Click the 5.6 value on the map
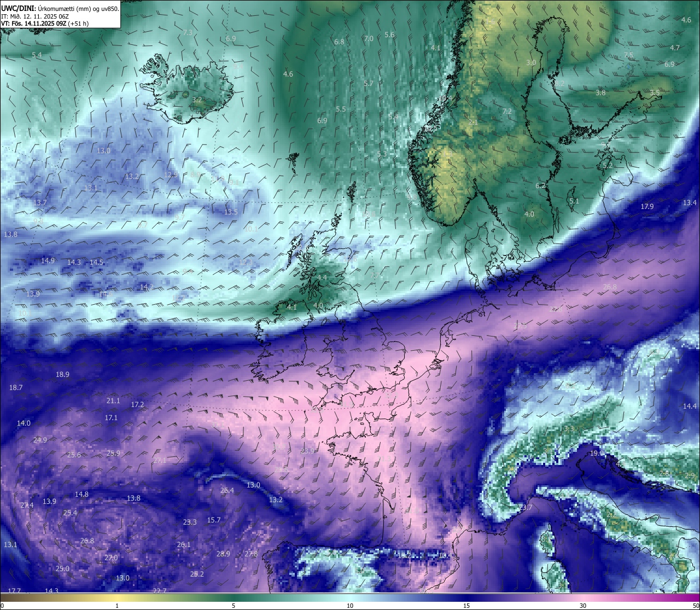The image size is (700, 610). 389,35
